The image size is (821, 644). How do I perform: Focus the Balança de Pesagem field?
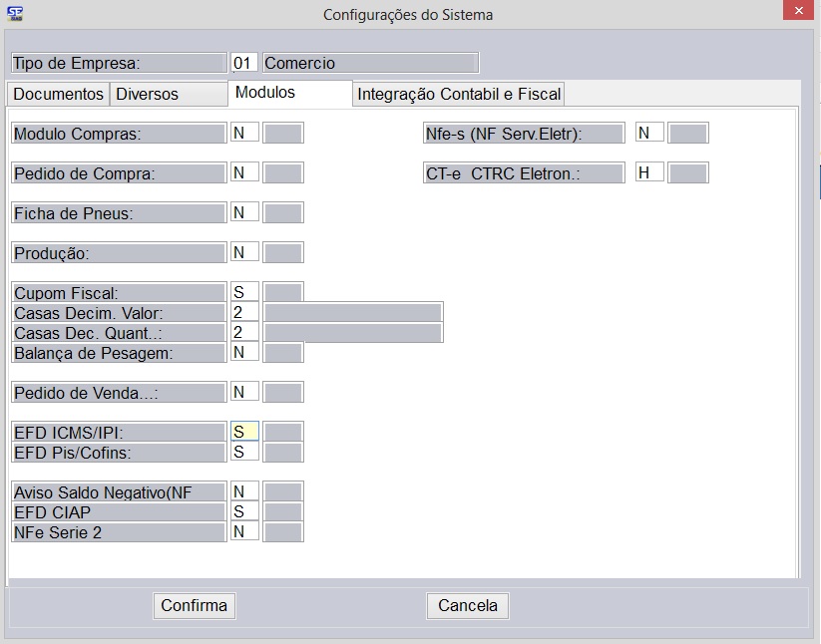pos(244,352)
